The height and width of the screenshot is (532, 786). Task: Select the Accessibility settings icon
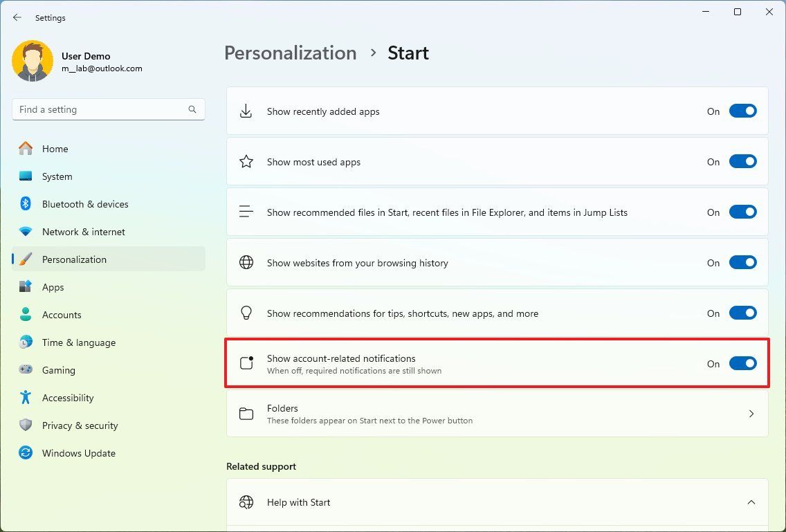[x=26, y=398]
